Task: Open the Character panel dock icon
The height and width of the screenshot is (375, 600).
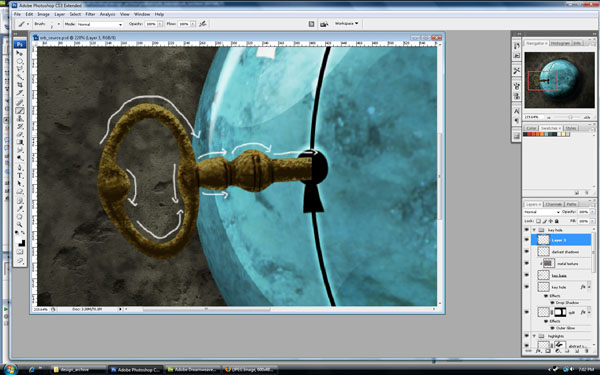Action: [x=517, y=111]
